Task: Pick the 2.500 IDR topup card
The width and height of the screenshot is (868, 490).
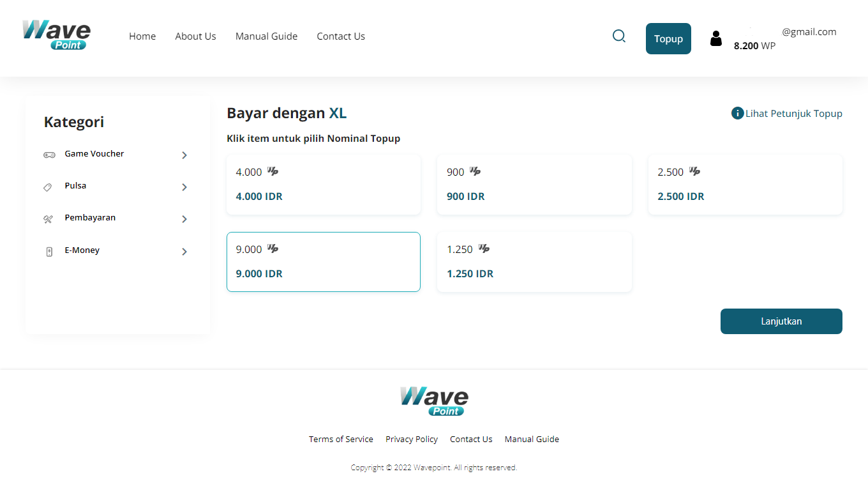Action: pos(745,184)
